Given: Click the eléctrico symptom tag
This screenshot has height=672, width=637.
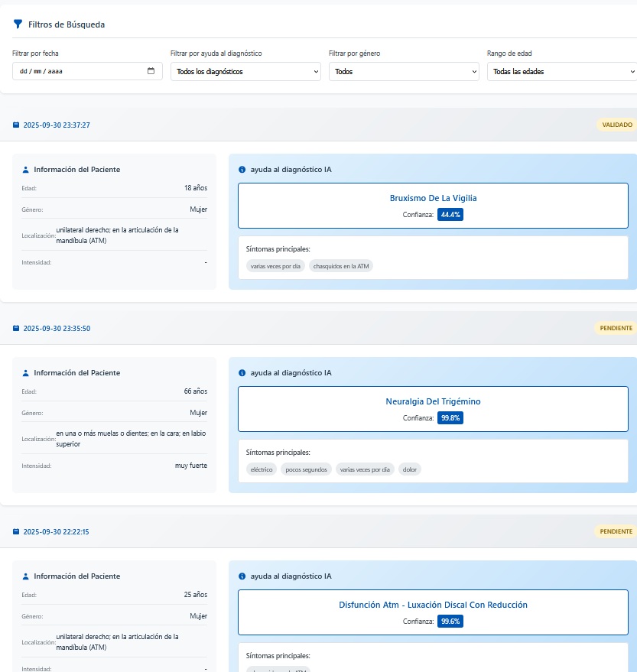Looking at the screenshot, I should 262,469.
